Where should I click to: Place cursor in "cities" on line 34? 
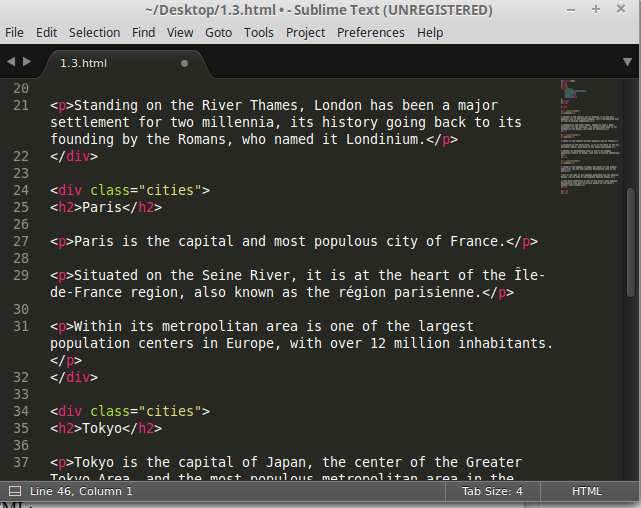(170, 411)
